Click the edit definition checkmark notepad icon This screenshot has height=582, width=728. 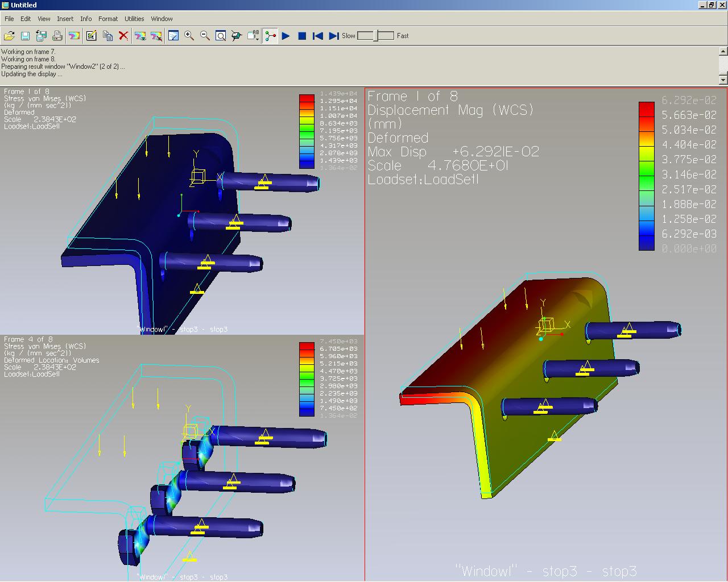pos(91,36)
